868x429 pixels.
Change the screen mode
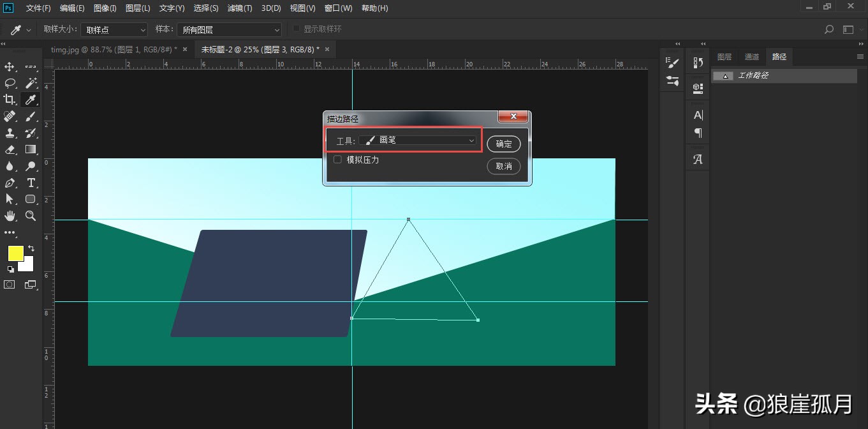[31, 285]
